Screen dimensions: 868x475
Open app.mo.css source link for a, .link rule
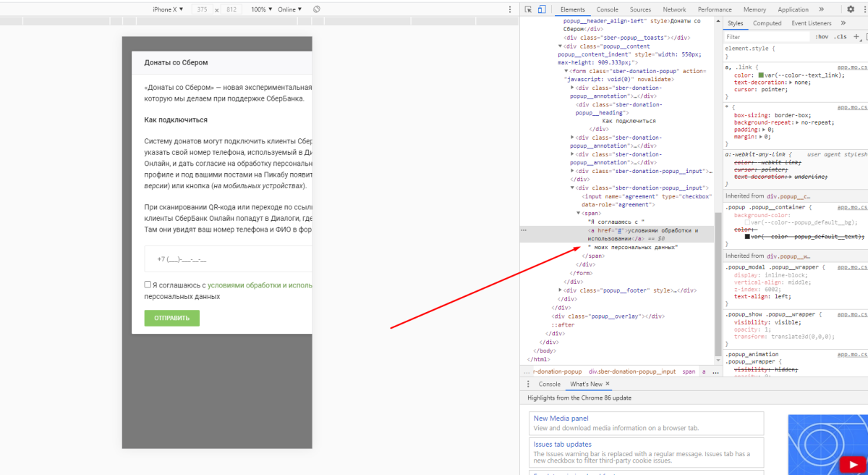[x=852, y=67]
